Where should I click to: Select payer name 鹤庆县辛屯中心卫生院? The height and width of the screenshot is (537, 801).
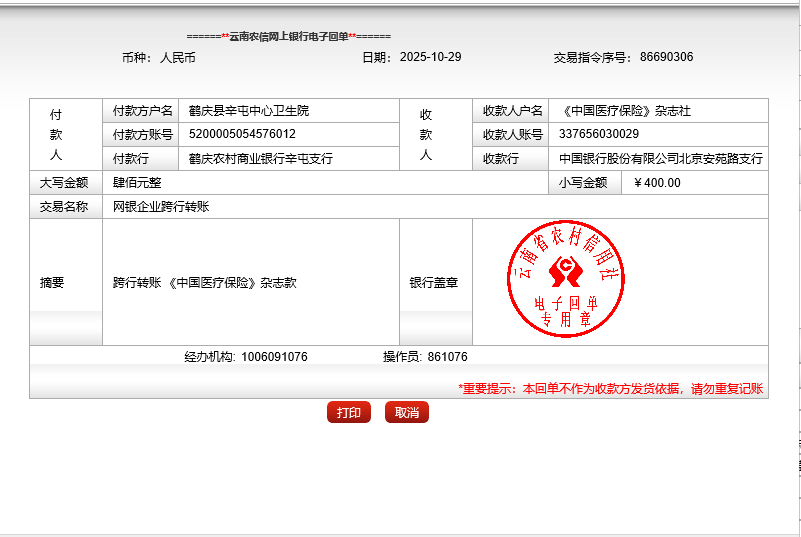click(x=249, y=111)
